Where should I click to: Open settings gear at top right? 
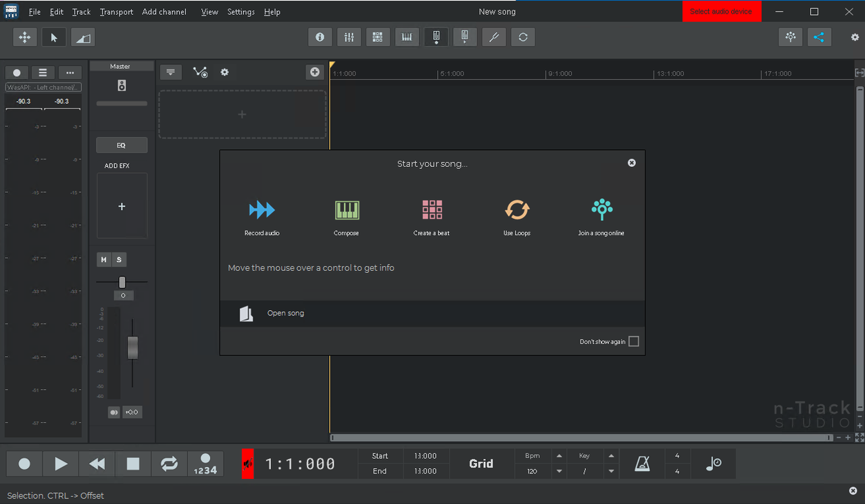pyautogui.click(x=855, y=38)
